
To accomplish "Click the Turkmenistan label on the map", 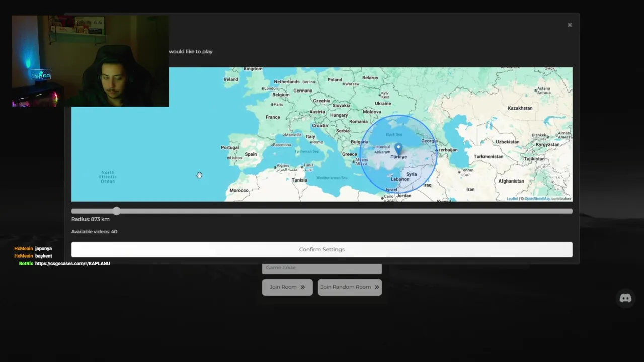I will click(x=489, y=156).
